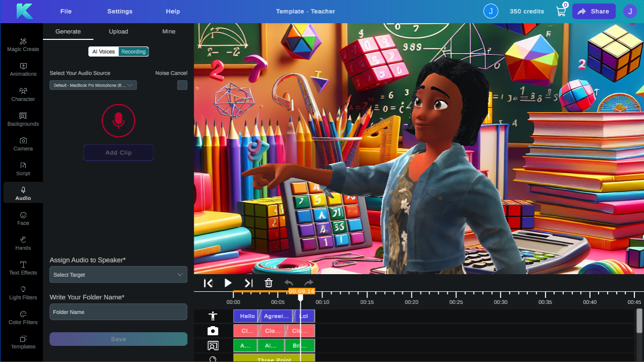This screenshot has width=644, height=362.
Task: Select the Hello animation clip on the timeline
Action: [247, 316]
